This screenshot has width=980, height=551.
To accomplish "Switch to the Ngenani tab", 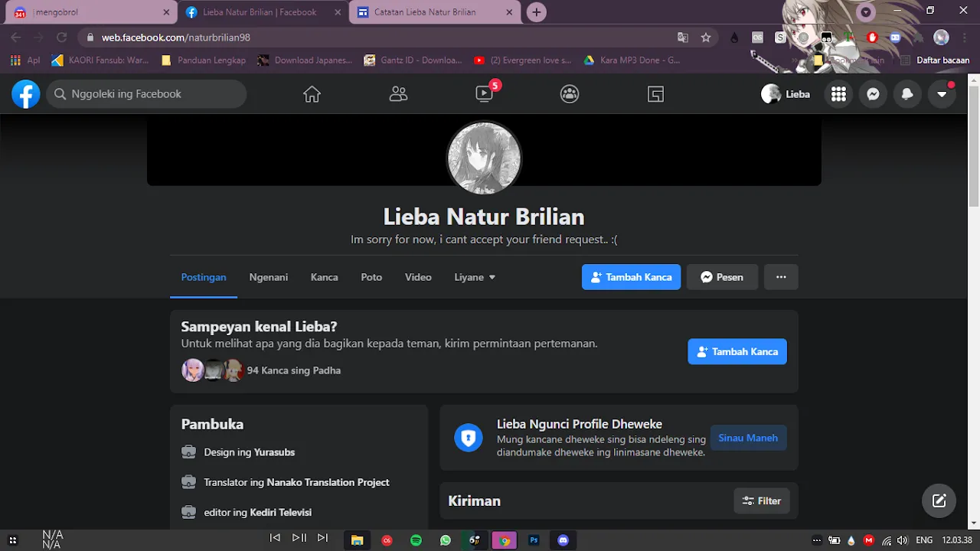I will [x=269, y=277].
